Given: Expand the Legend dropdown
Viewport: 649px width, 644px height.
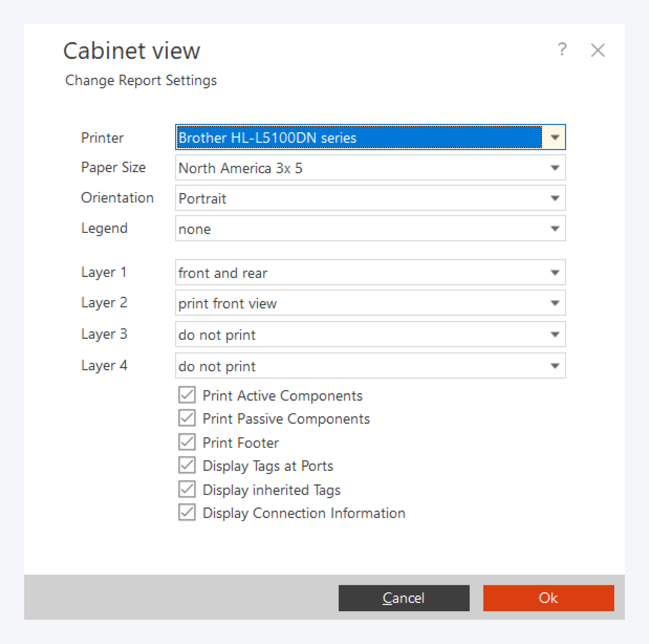Looking at the screenshot, I should (x=555, y=229).
